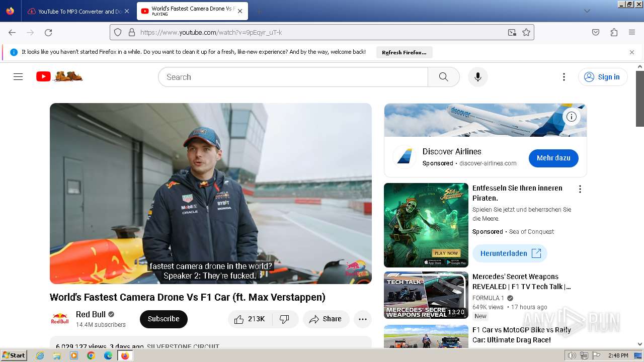
Task: Click the URL address bar
Action: pyautogui.click(x=322, y=32)
